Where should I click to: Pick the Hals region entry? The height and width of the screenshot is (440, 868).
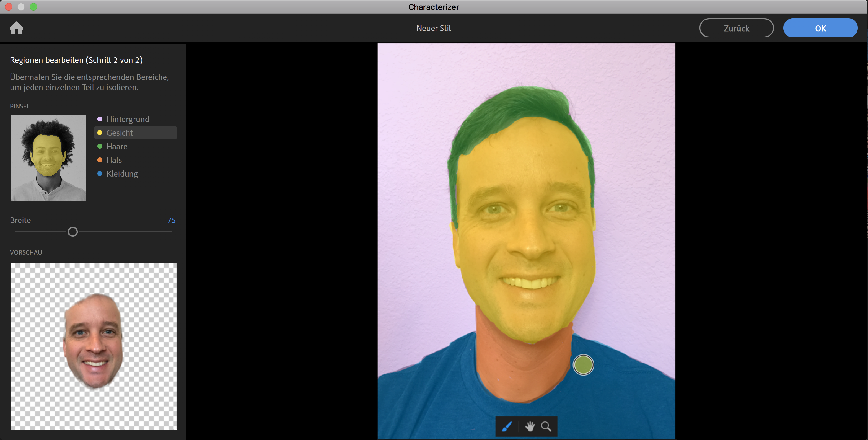114,160
